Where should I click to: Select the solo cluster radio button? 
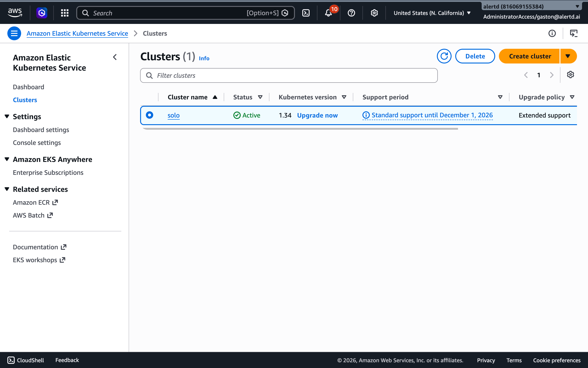point(150,115)
